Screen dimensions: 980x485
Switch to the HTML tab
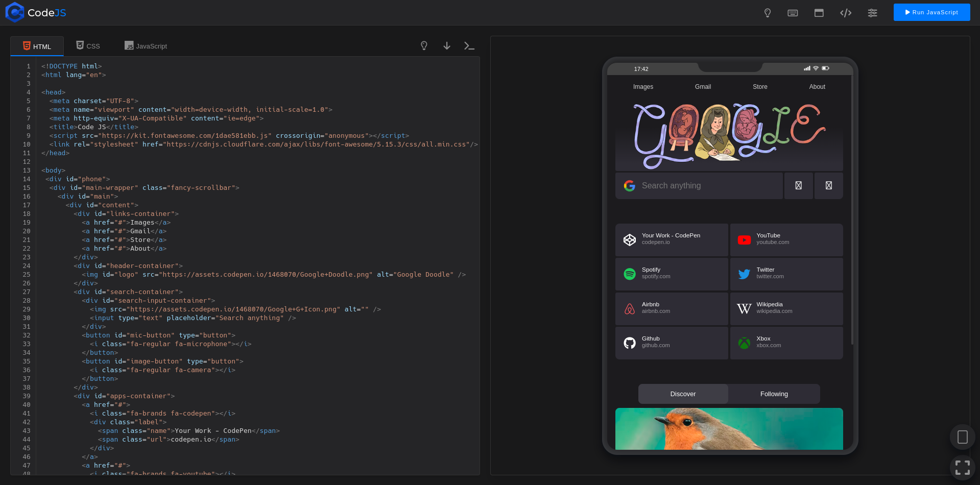(37, 46)
